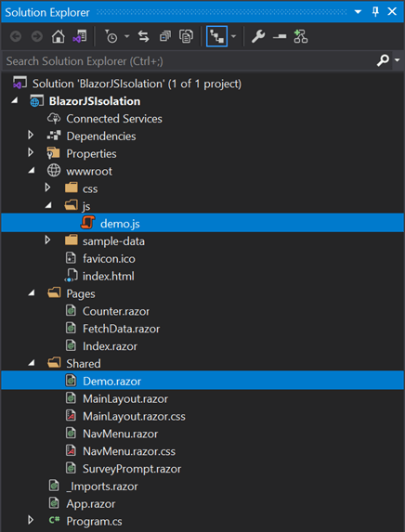Click Sync with Active Document arrows
The image size is (405, 532).
click(144, 36)
